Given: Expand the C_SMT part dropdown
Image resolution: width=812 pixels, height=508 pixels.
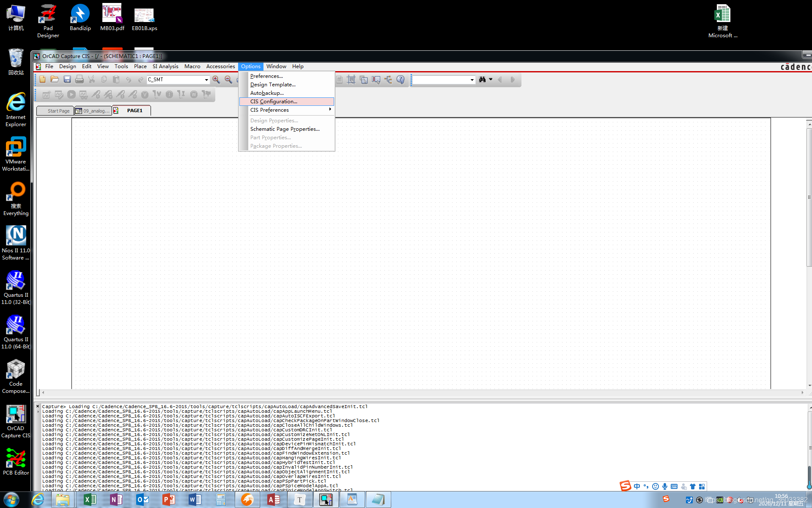Looking at the screenshot, I should (206, 80).
